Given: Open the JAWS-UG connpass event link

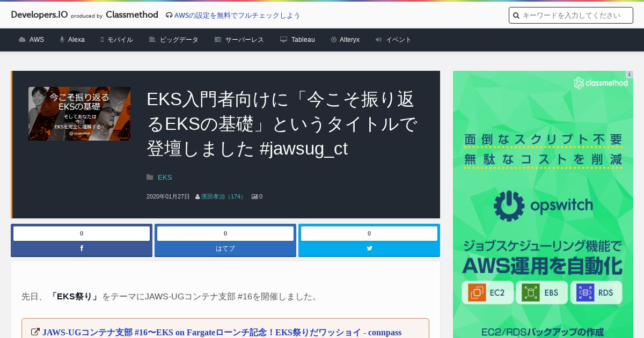Looking at the screenshot, I should (222, 332).
